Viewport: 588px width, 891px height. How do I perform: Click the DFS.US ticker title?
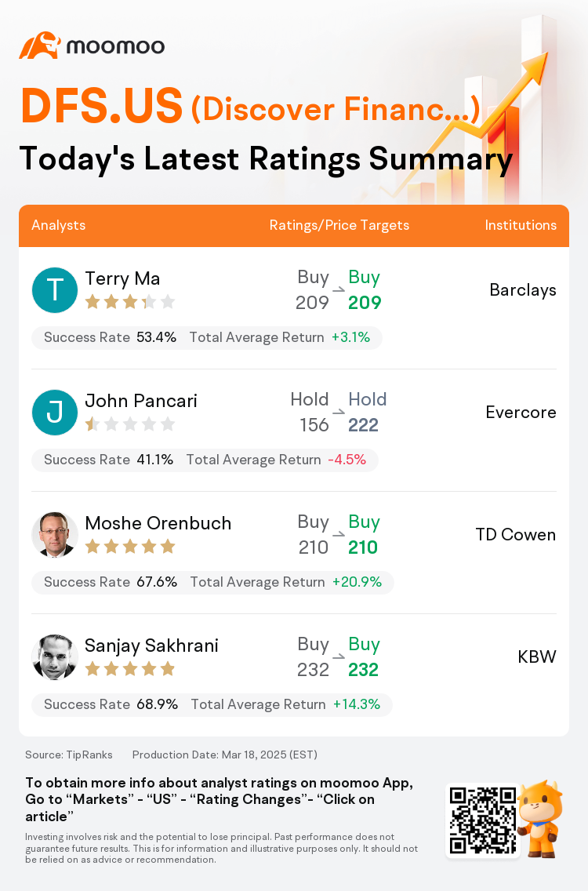pos(102,106)
